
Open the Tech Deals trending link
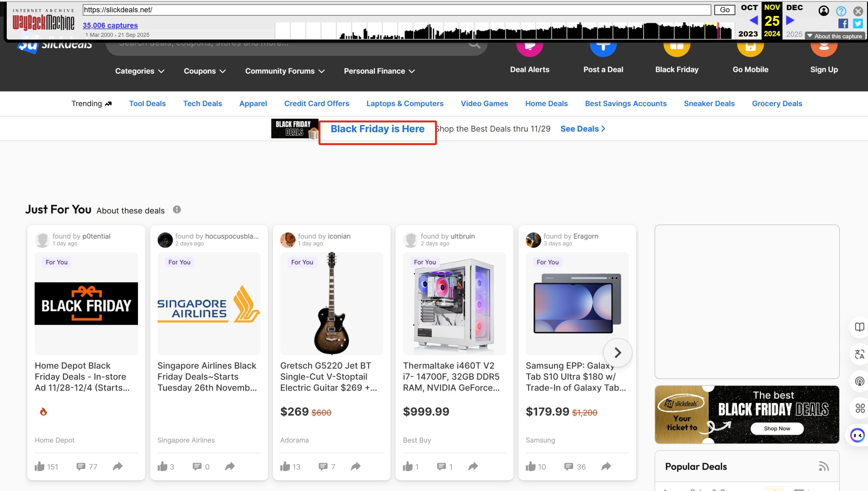203,103
